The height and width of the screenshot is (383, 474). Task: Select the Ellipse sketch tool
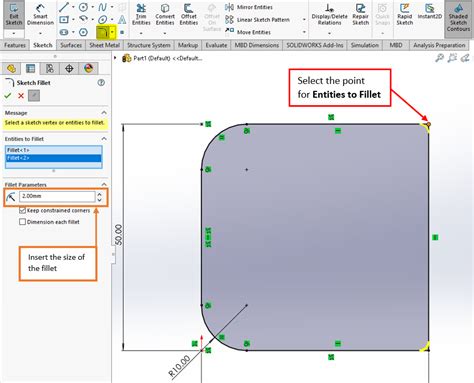(103, 20)
